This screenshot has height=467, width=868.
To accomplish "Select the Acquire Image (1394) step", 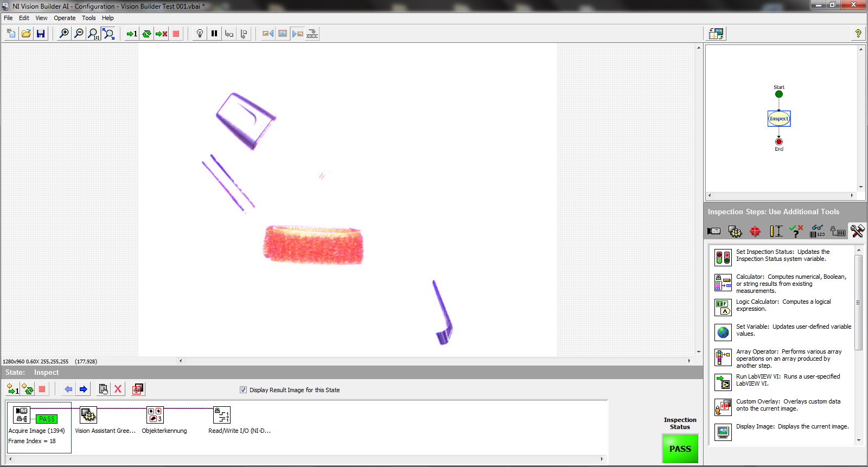I will [39, 427].
